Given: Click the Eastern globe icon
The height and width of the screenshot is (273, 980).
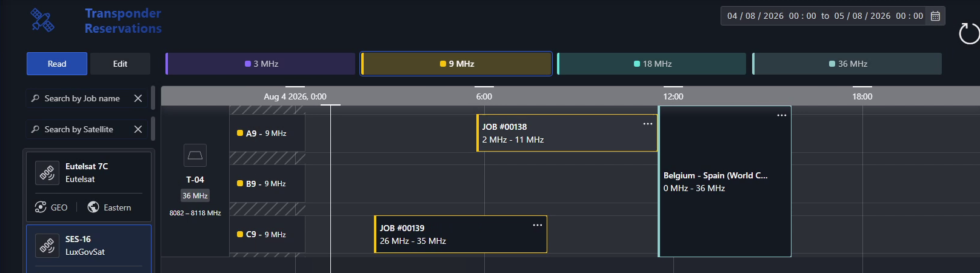Looking at the screenshot, I should click(x=93, y=207).
